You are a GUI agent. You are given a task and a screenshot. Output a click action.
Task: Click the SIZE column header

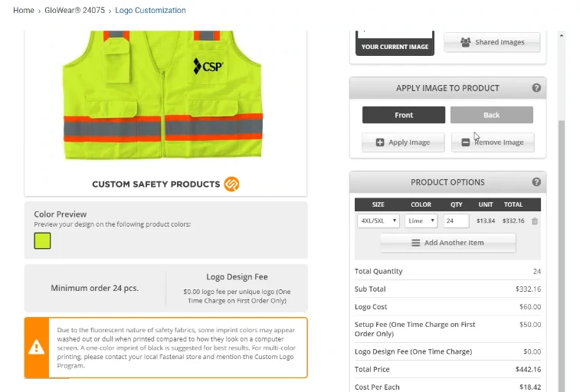(x=378, y=204)
